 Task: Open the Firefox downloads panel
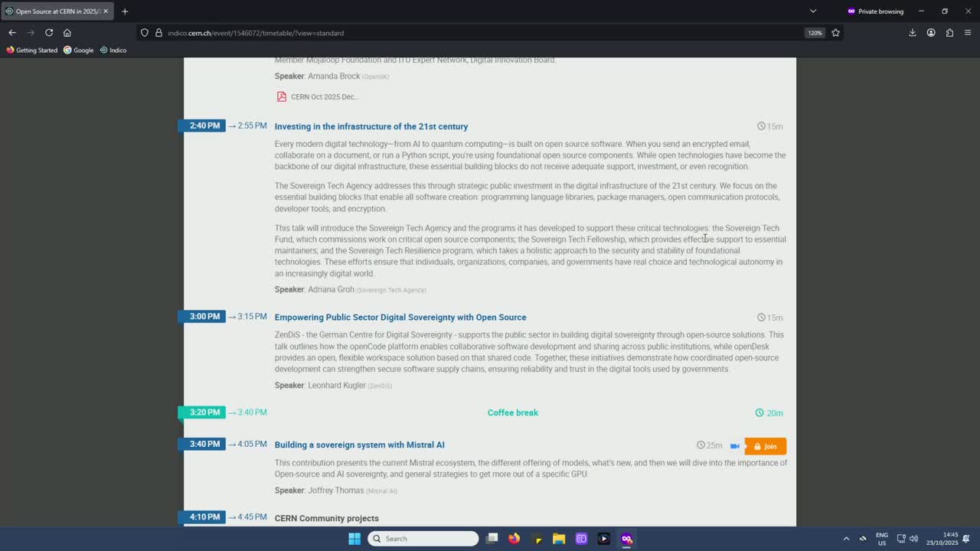pos(913,33)
